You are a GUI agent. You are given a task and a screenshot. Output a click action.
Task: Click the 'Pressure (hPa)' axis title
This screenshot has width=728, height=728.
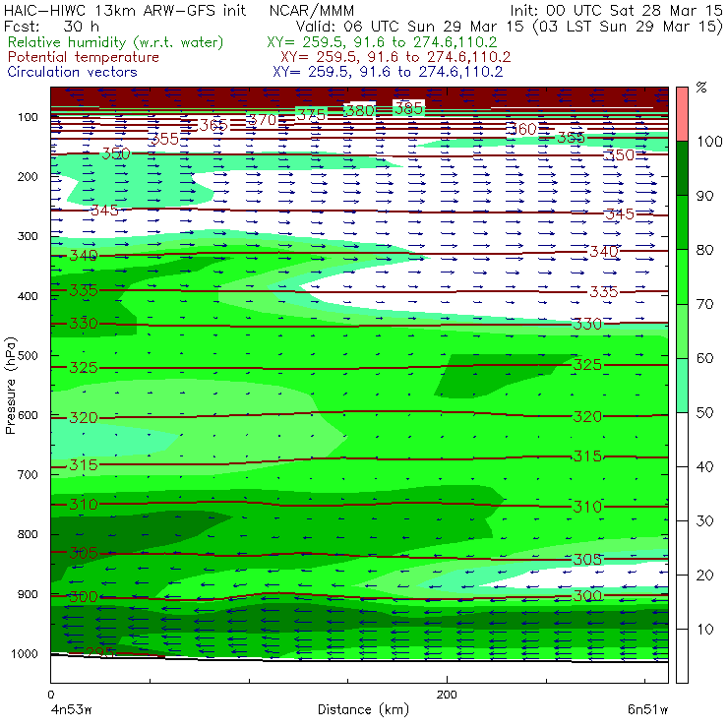pos(10,386)
